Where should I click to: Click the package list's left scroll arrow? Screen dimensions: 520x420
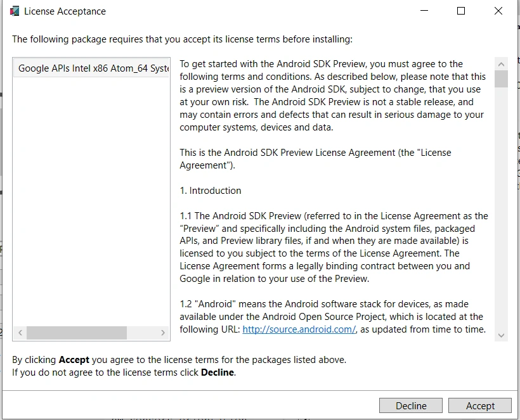tap(20, 333)
